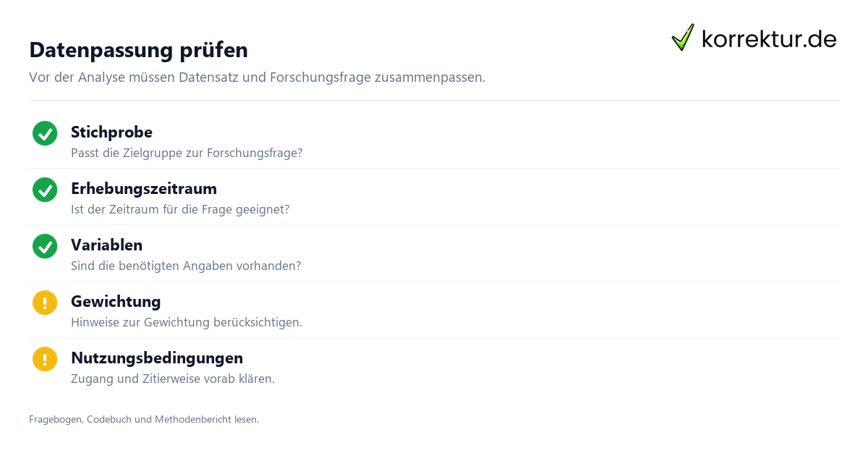Select the Stichprobe heading
868x456 pixels.
[x=111, y=132]
